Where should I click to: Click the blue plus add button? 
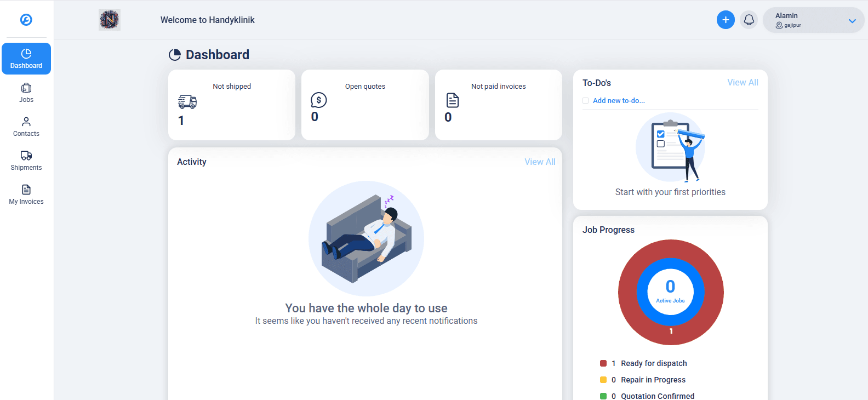coord(726,20)
